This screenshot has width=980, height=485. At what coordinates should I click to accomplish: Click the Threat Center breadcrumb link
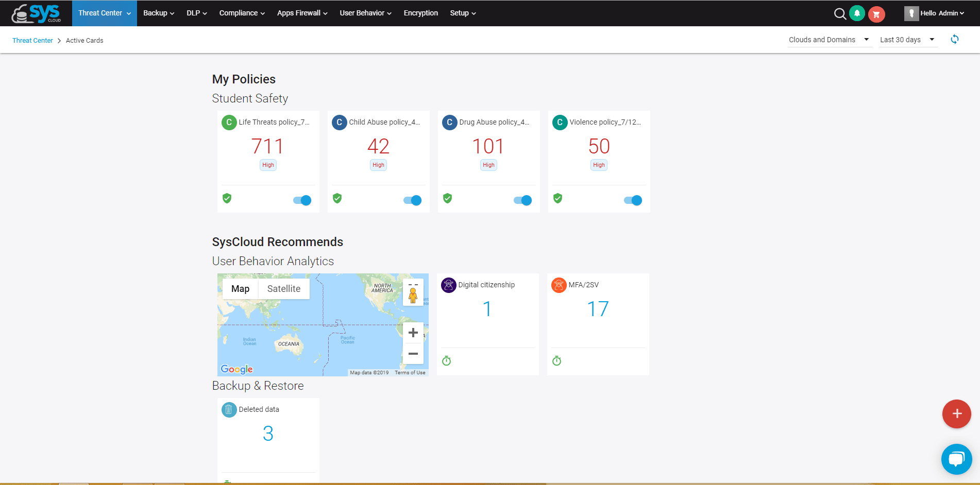click(32, 40)
